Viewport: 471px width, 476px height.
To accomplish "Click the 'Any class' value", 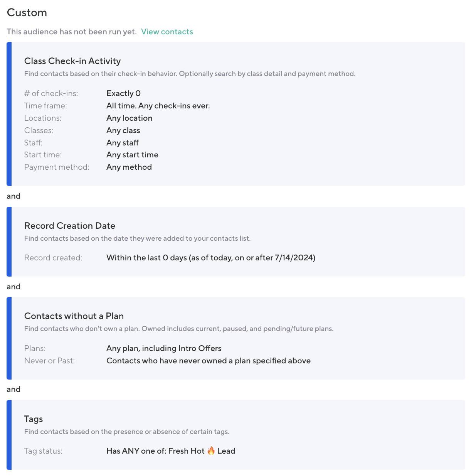I will pyautogui.click(x=123, y=130).
